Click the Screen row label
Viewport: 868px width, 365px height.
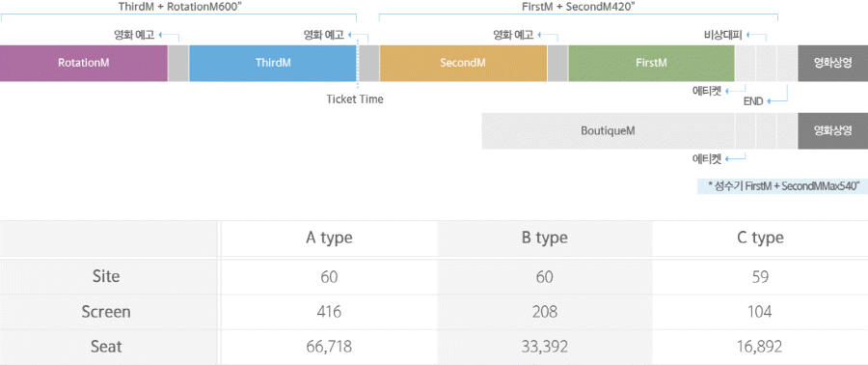coord(106,312)
